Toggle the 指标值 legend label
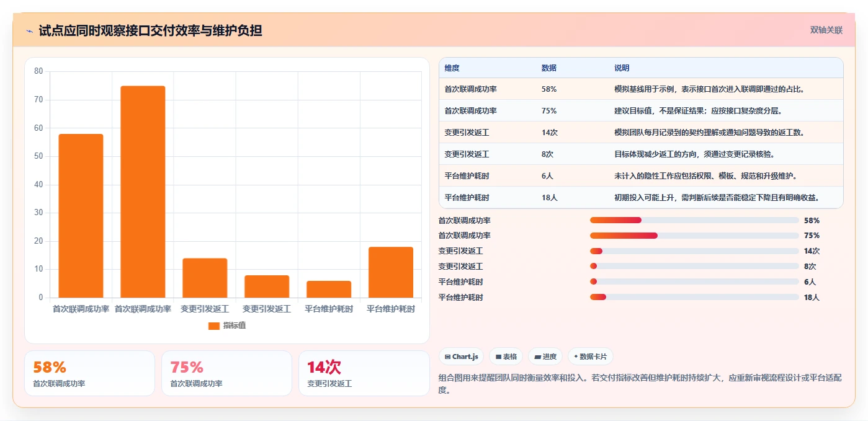Image resolution: width=868 pixels, height=421 pixels. tap(235, 326)
